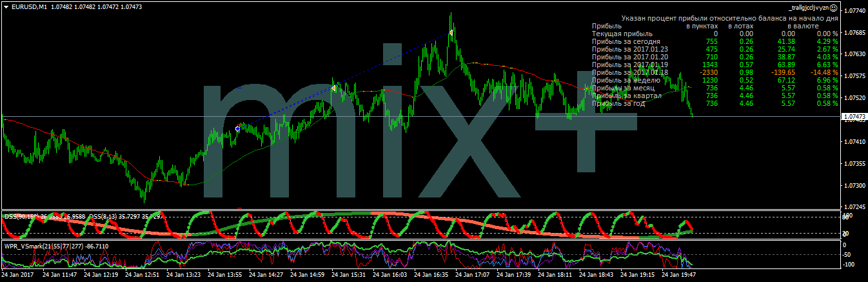The image size is (868, 282).
Task: Click the 41.38 today's currency profit value
Action: coord(785,41)
